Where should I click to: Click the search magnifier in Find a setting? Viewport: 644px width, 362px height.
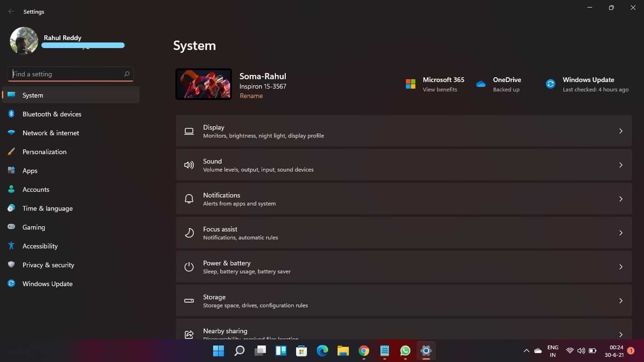(x=127, y=74)
